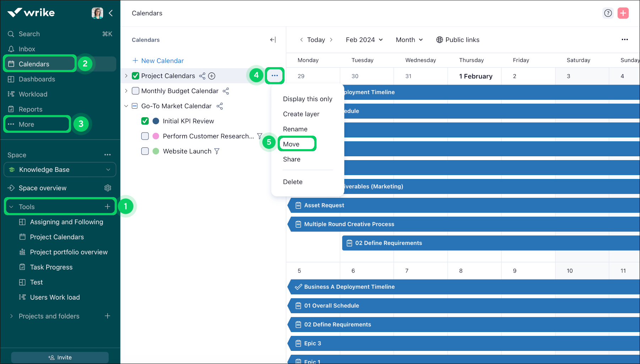Uncheck the Project Calendars checkbox
Image resolution: width=640 pixels, height=364 pixels.
[135, 76]
